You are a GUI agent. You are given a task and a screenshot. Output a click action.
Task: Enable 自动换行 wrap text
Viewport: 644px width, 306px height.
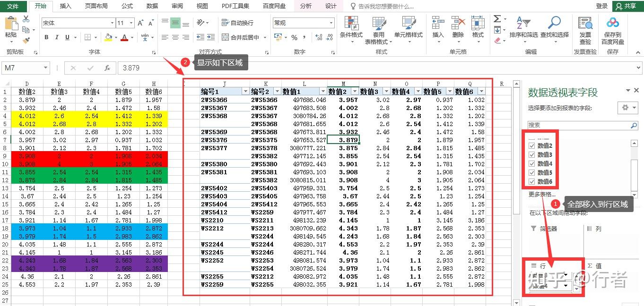tap(239, 22)
